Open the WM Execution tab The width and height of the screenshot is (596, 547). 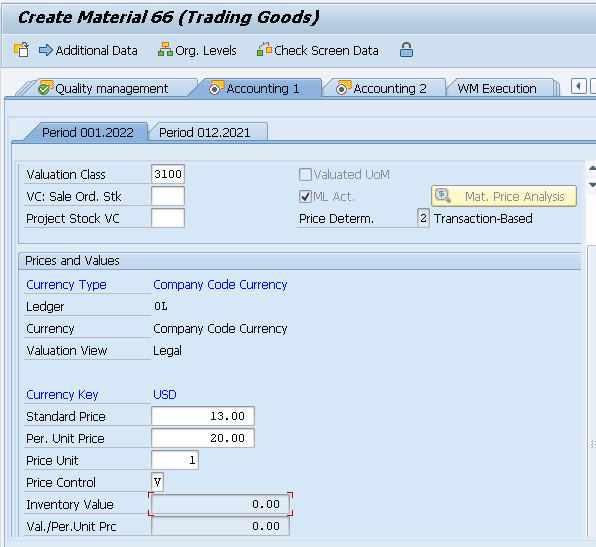click(497, 89)
